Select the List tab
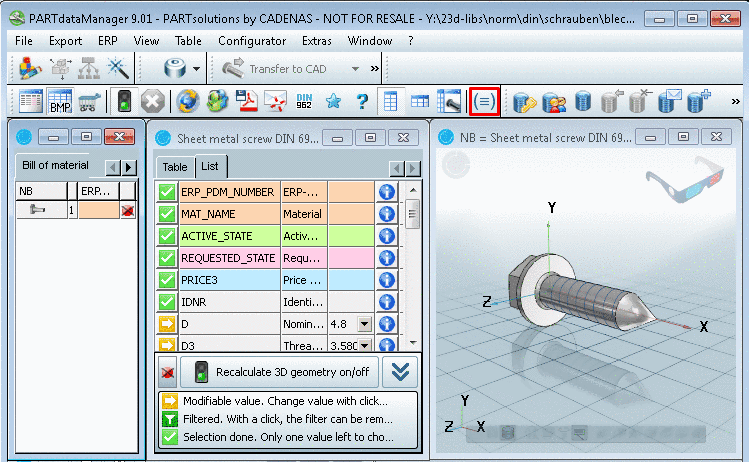 coord(210,166)
